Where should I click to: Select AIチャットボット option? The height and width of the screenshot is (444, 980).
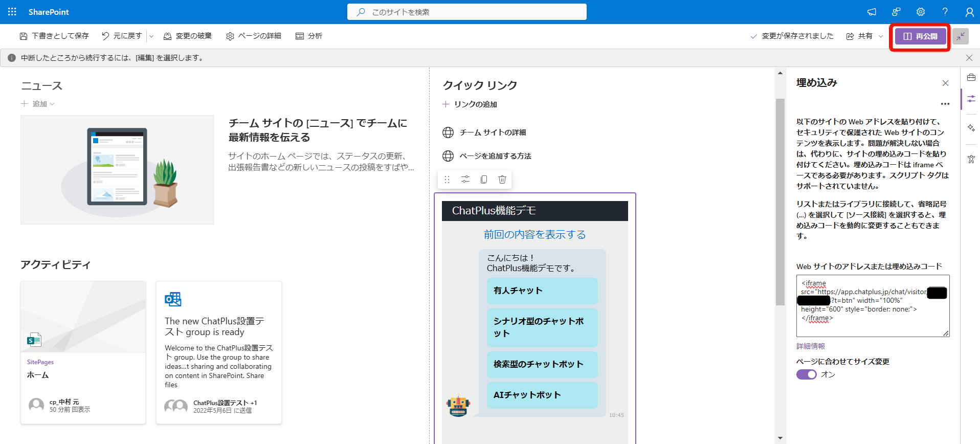(x=542, y=395)
